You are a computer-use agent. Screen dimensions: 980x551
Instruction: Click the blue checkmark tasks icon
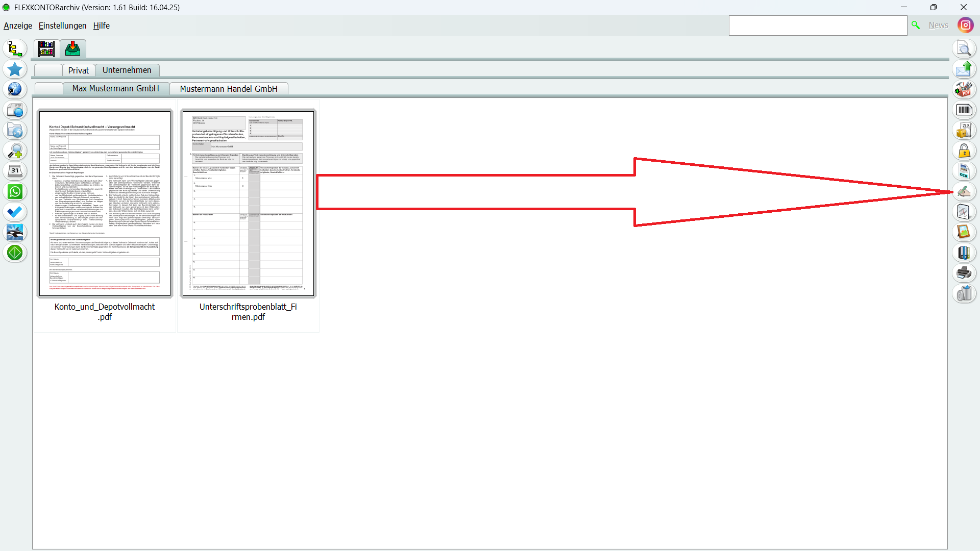tap(15, 212)
